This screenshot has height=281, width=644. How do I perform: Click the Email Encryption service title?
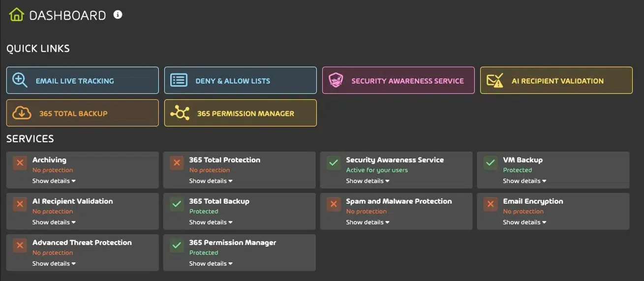point(533,201)
